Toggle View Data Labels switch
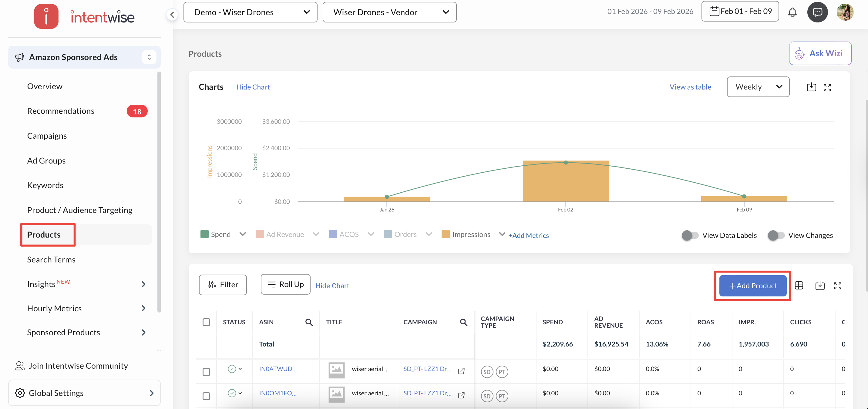The height and width of the screenshot is (409, 868). [689, 235]
